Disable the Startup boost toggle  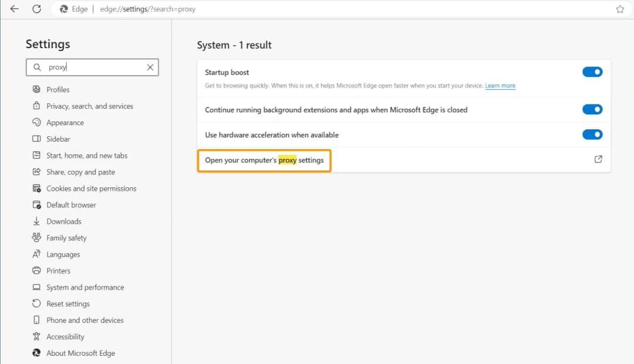[x=592, y=72]
